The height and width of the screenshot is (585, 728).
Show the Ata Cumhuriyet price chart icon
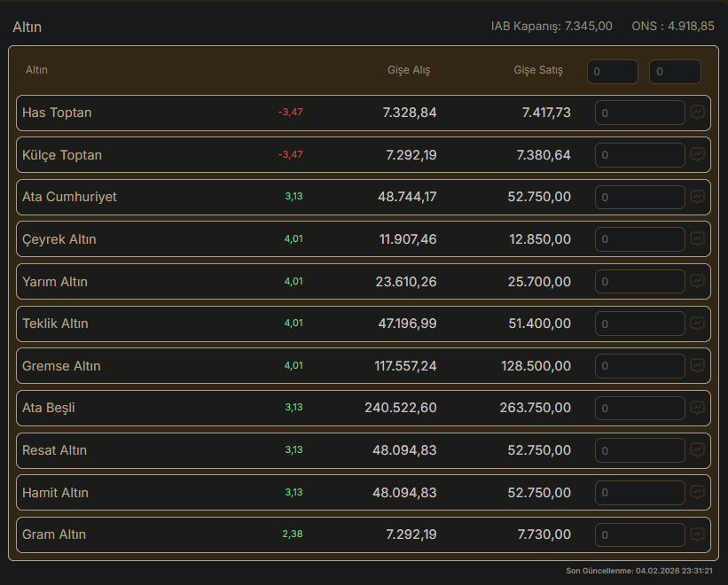[698, 197]
